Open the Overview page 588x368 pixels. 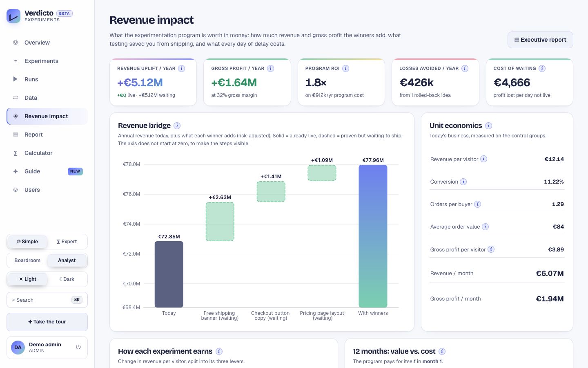(47, 43)
